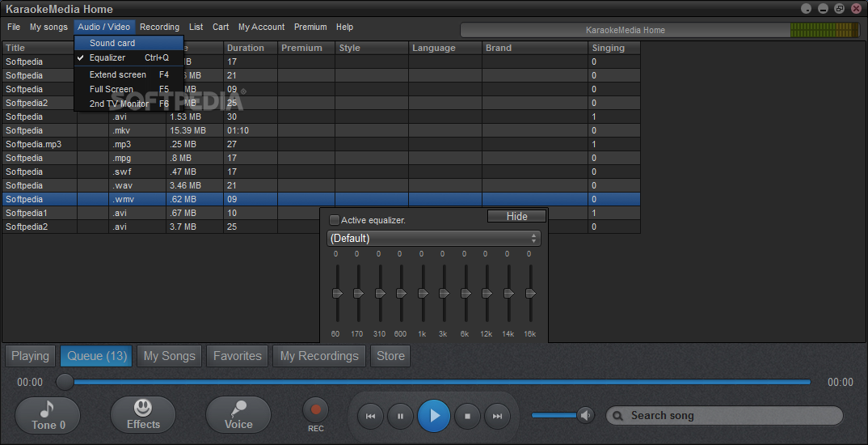The height and width of the screenshot is (445, 868).
Task: Switch to the Store tab
Action: tap(390, 356)
